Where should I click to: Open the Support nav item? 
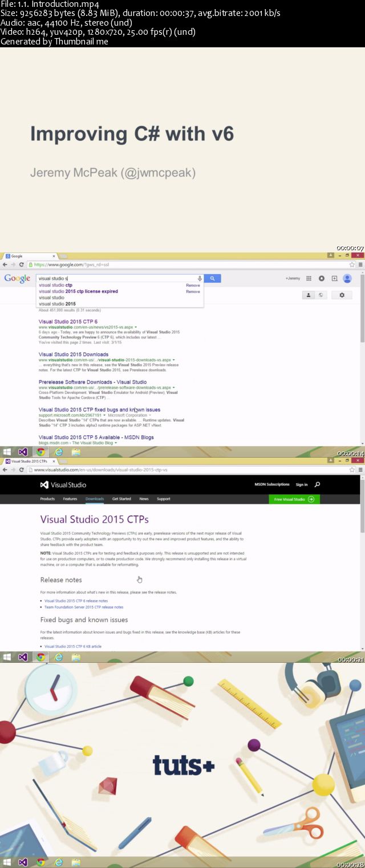coord(164,499)
